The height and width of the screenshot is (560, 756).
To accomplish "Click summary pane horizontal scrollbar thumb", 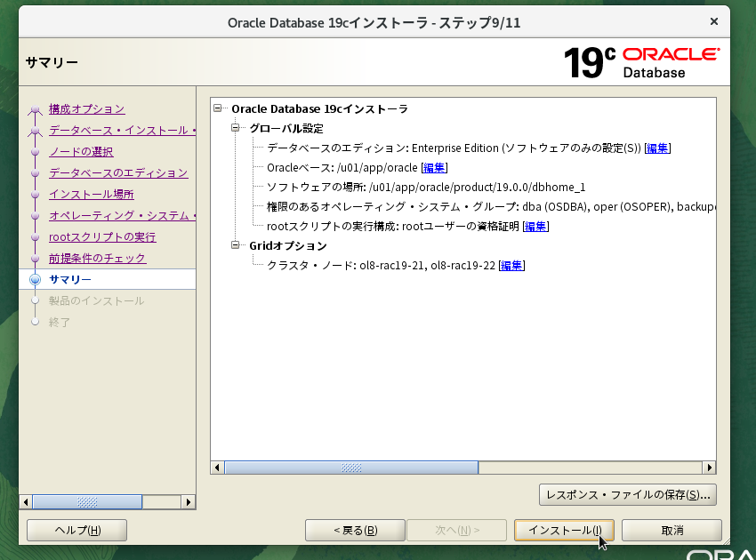I will tap(351, 468).
